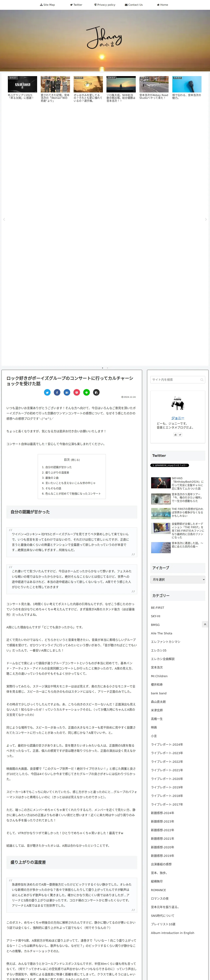The image size is (210, 980).
Task: Click the carousel previous arrow
Action: pyautogui.click(x=4, y=220)
